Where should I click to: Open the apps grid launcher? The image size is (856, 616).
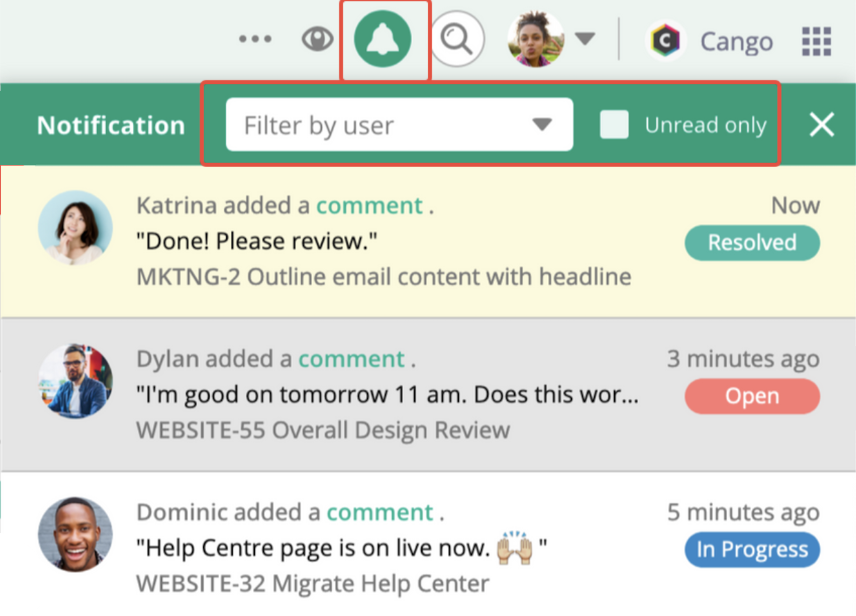coord(816,41)
